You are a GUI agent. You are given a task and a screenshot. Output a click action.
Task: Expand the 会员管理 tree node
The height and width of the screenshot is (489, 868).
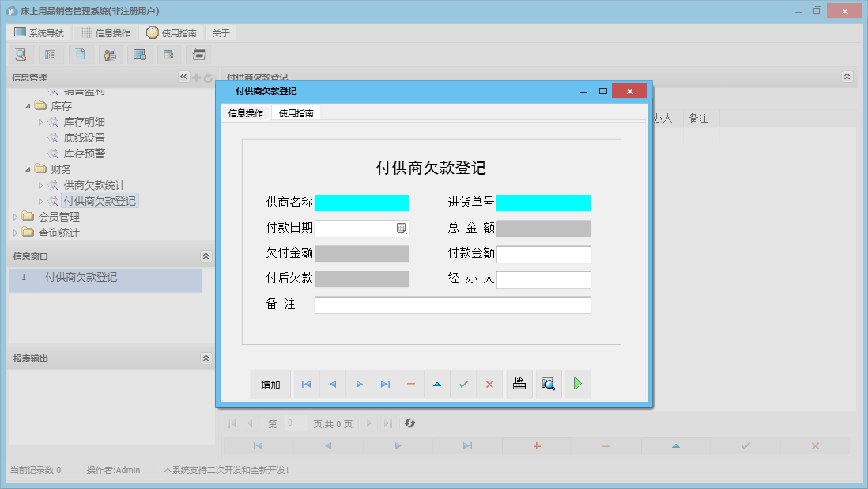click(x=16, y=216)
